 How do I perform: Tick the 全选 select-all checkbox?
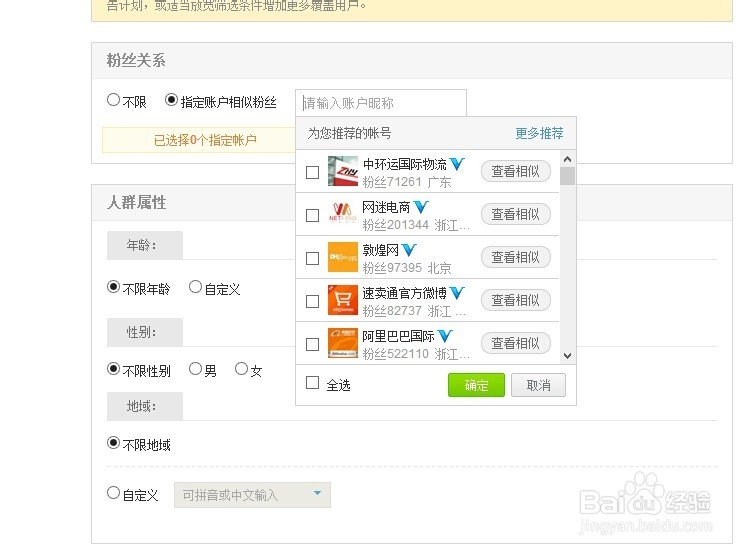coord(312,383)
